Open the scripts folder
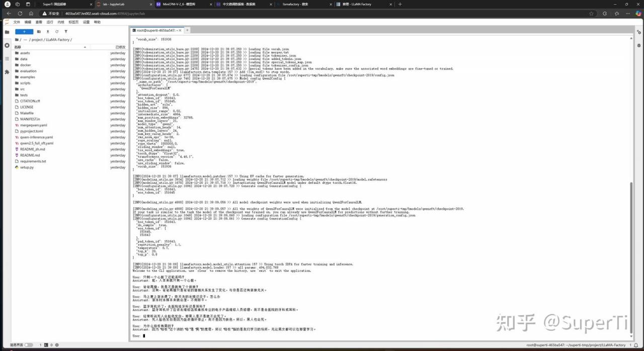The height and width of the screenshot is (351, 644). 70,83
